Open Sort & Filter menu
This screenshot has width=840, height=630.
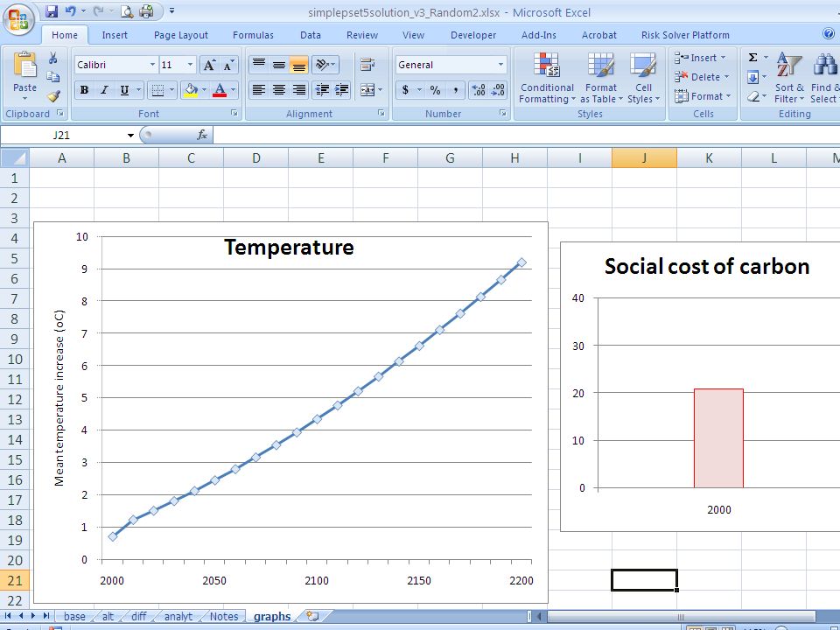(x=789, y=77)
